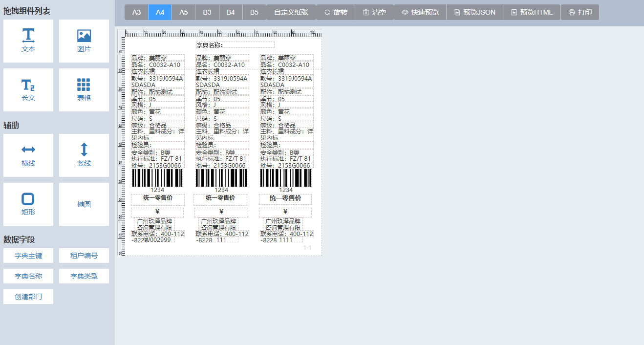Image resolution: width=644 pixels, height=345 pixels.
Task: Select first column 尺码：S text
Action: coord(158,118)
